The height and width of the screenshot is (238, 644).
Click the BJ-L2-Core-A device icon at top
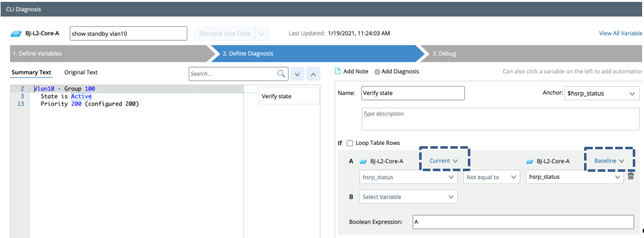pos(16,34)
